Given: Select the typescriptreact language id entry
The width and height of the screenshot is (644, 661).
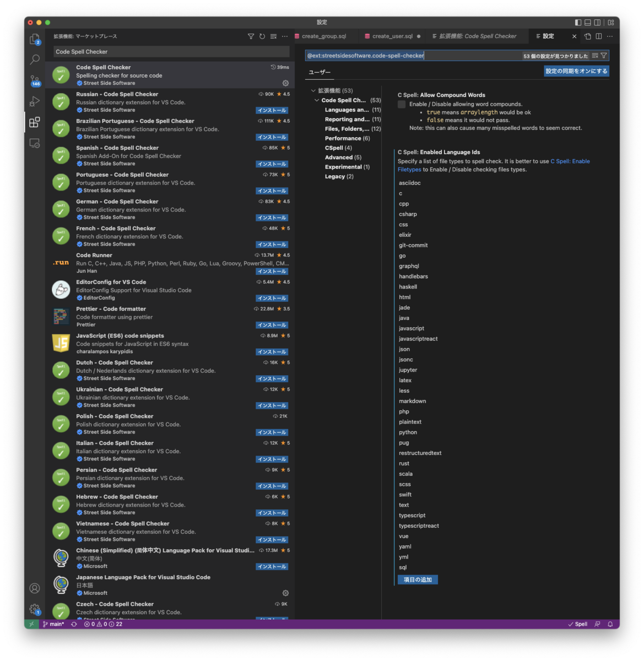Looking at the screenshot, I should [x=419, y=526].
